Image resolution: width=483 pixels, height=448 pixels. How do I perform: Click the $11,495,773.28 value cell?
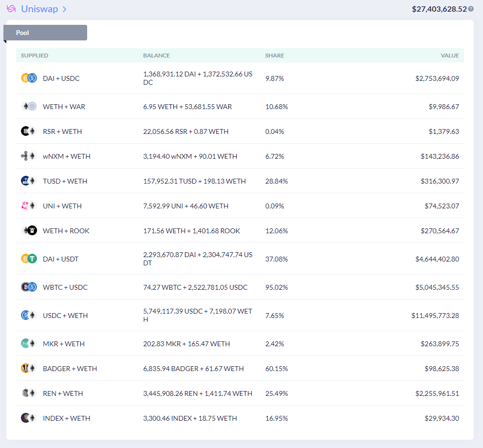point(435,316)
